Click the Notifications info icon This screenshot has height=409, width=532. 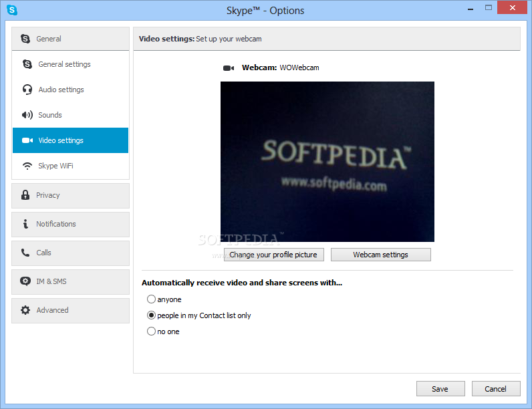point(25,224)
